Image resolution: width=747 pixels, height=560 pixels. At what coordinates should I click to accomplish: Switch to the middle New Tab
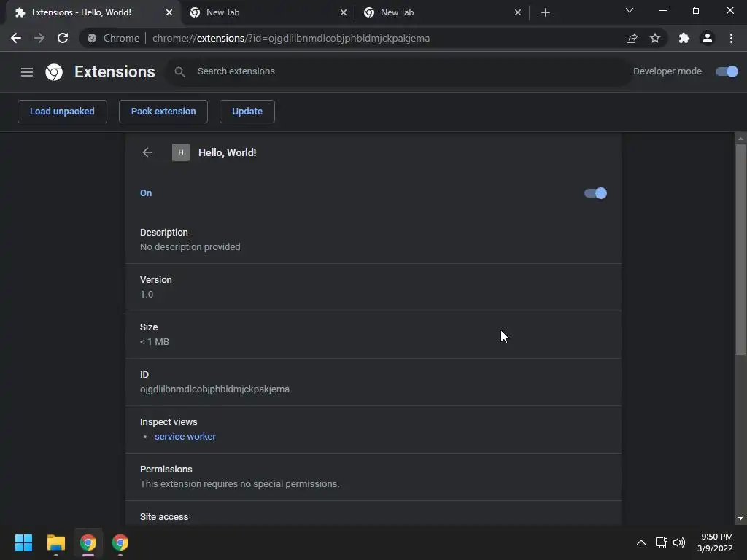tap(267, 12)
